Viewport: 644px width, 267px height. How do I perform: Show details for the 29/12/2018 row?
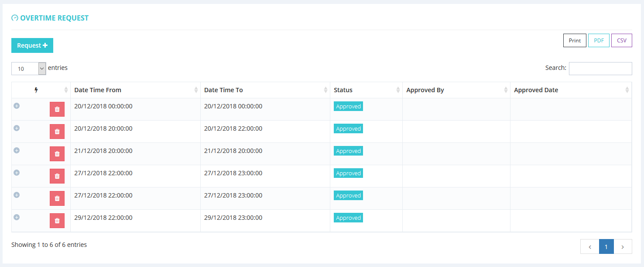(x=17, y=217)
